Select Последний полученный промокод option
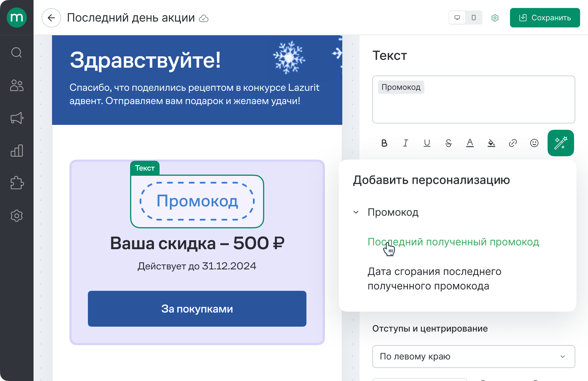588x381 pixels. (x=453, y=242)
